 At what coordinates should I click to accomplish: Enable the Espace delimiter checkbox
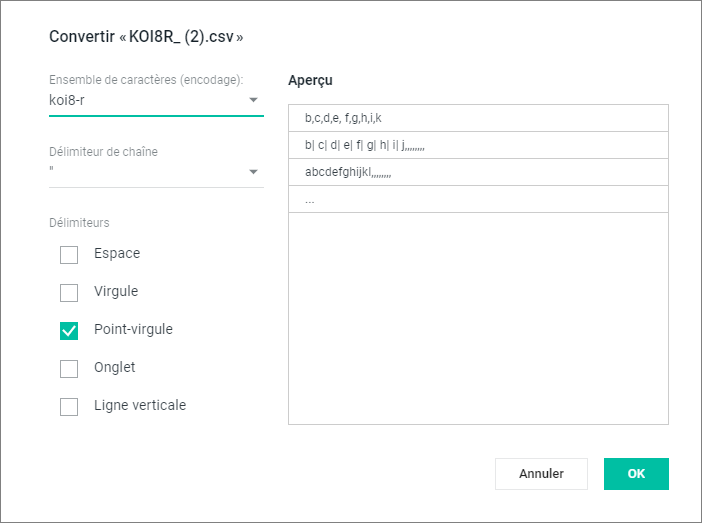(69, 255)
